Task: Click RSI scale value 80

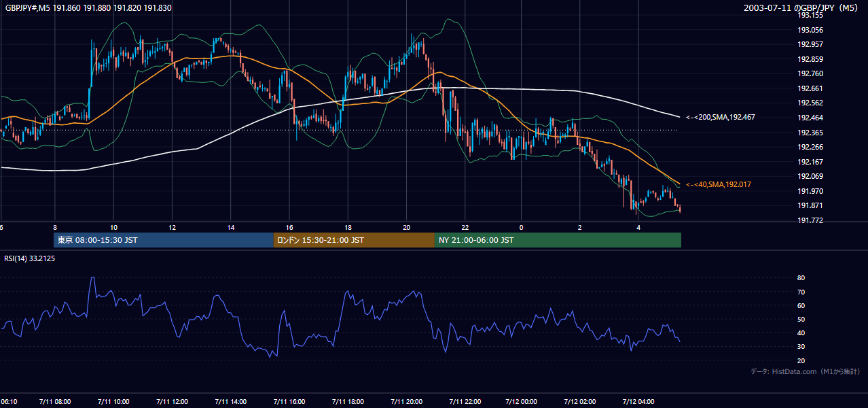Action: coord(801,278)
